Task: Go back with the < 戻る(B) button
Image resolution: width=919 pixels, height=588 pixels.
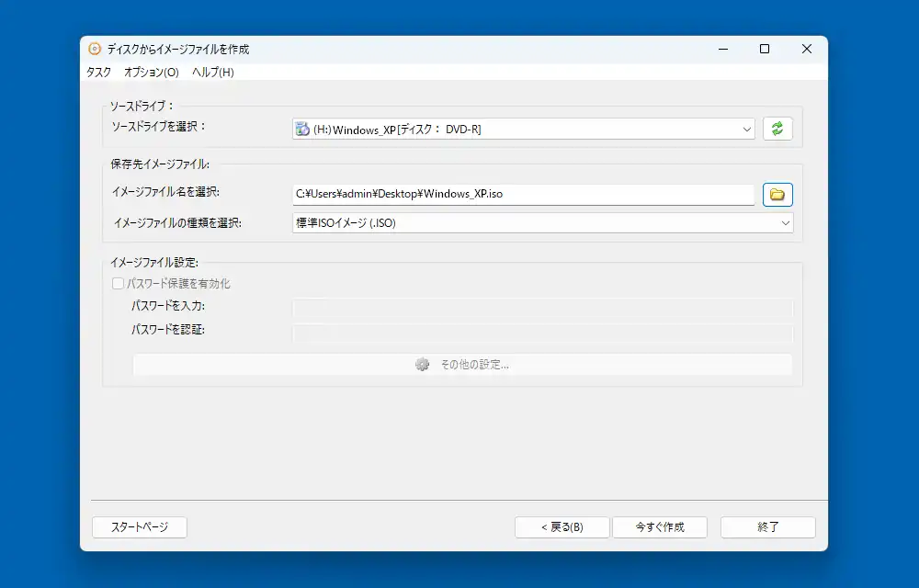Action: pyautogui.click(x=562, y=527)
